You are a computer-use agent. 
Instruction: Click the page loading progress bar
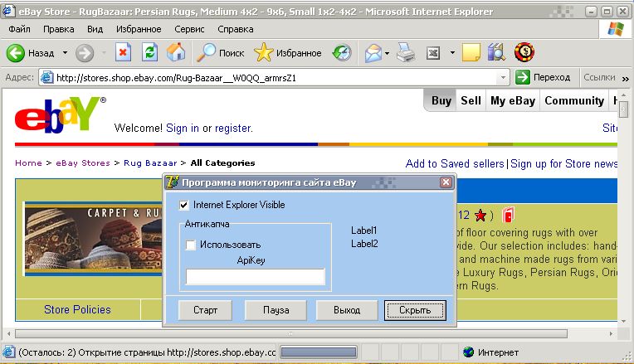[319, 352]
